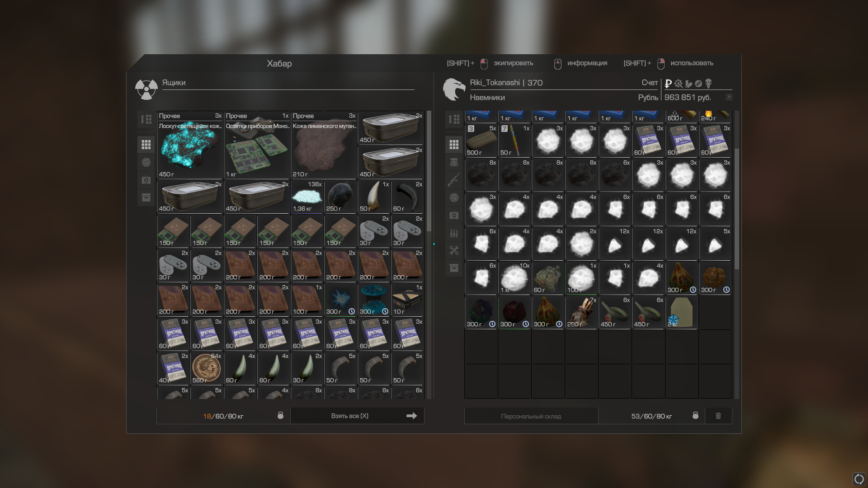868x488 pixels.
Task: Select the 600 г item in top row
Action: click(x=682, y=117)
